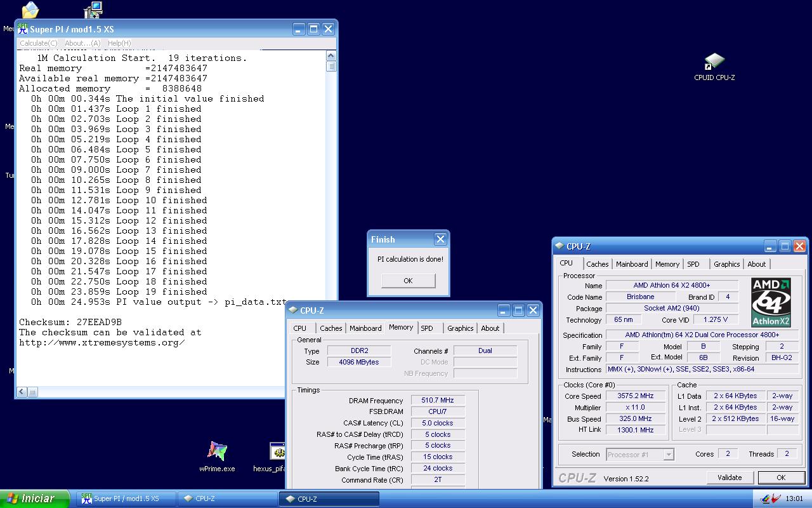Launch the wPrime.exe desktop icon

(x=217, y=457)
